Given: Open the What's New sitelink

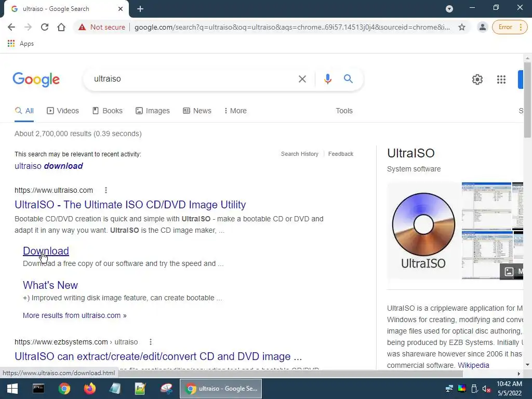Looking at the screenshot, I should (50, 285).
